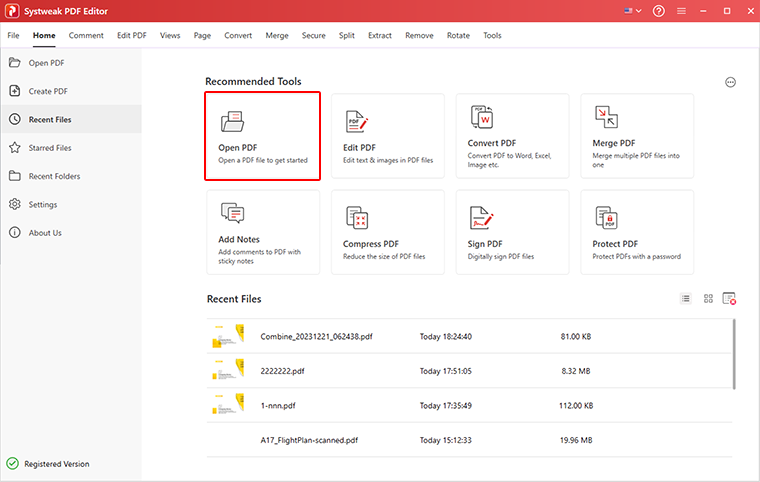
Task: Select the Compress PDF tool icon
Action: click(357, 218)
